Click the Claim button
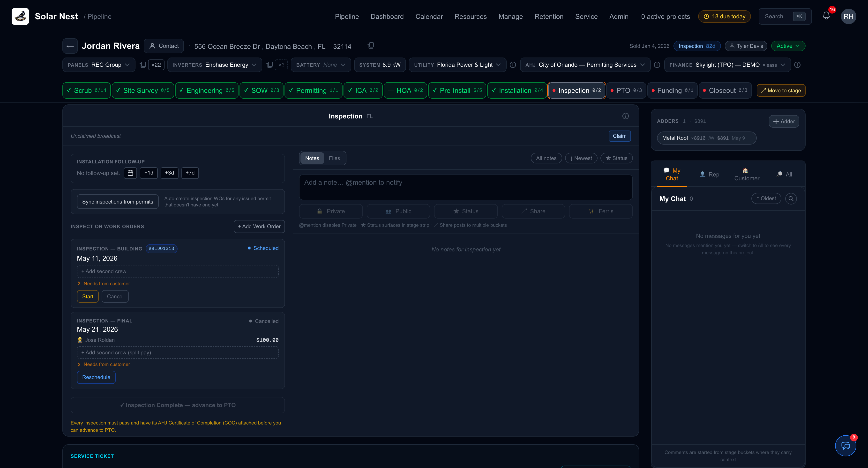The image size is (868, 468). click(x=619, y=136)
